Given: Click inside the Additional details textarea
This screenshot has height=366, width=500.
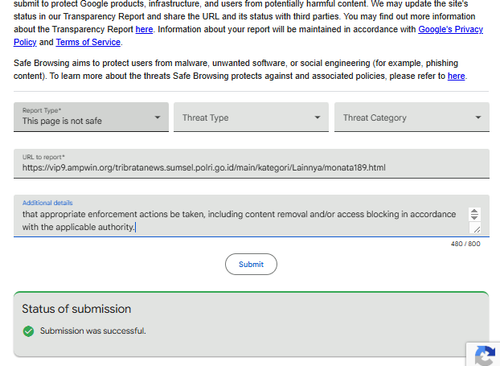Looking at the screenshot, I should tap(251, 216).
